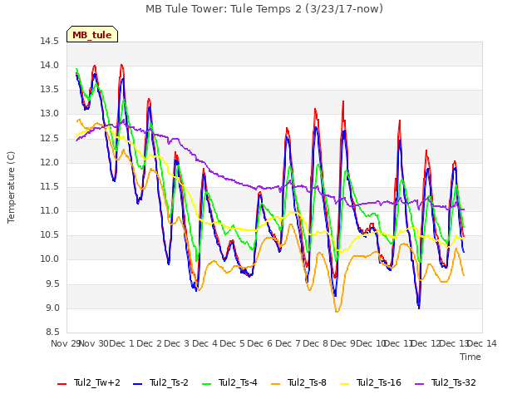Select the Tul2_Ts-32 legend label
Viewport: 532px width, 399px height.
(454, 382)
